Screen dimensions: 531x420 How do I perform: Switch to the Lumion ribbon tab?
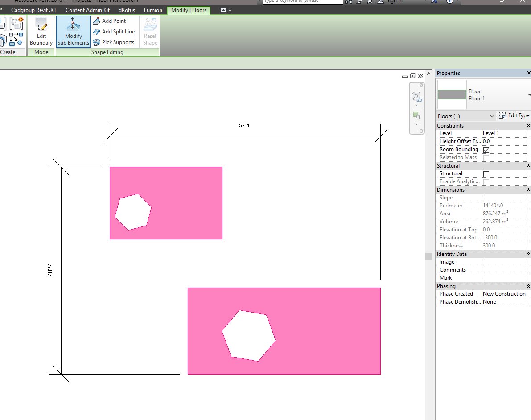(x=153, y=10)
